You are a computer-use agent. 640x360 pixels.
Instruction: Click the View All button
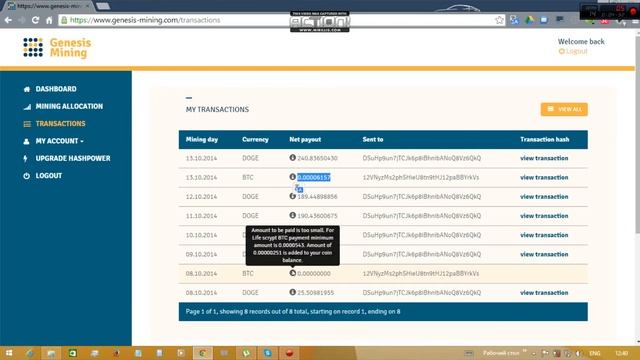(564, 109)
